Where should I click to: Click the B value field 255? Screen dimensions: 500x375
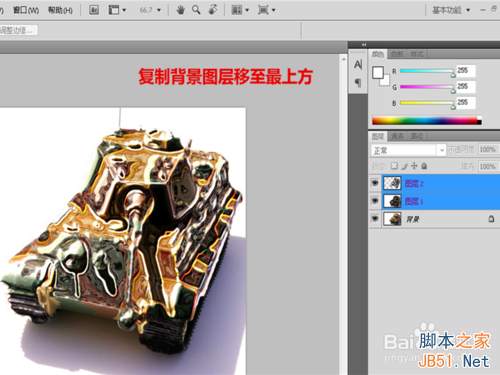point(466,103)
